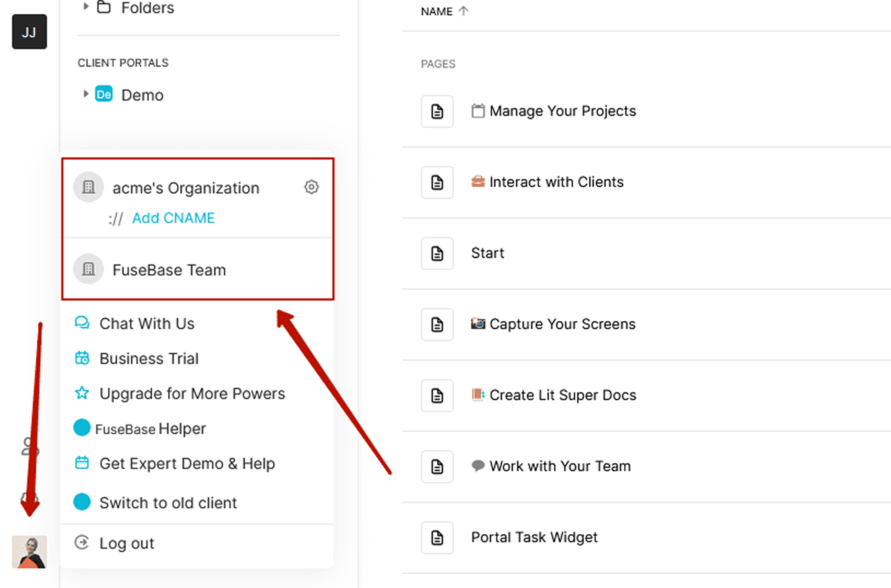The image size is (891, 588).
Task: Click the Interact with Clients document icon
Action: (x=437, y=182)
